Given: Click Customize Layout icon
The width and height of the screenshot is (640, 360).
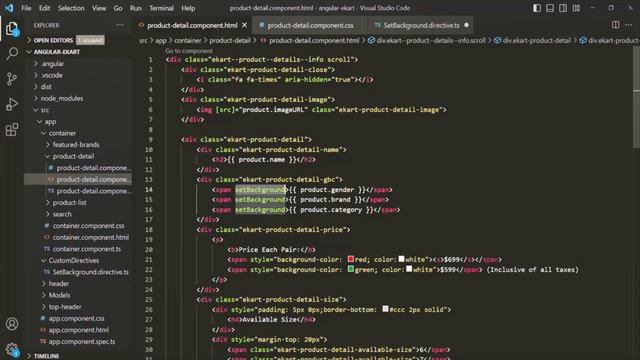Looking at the screenshot, I should tap(576, 8).
